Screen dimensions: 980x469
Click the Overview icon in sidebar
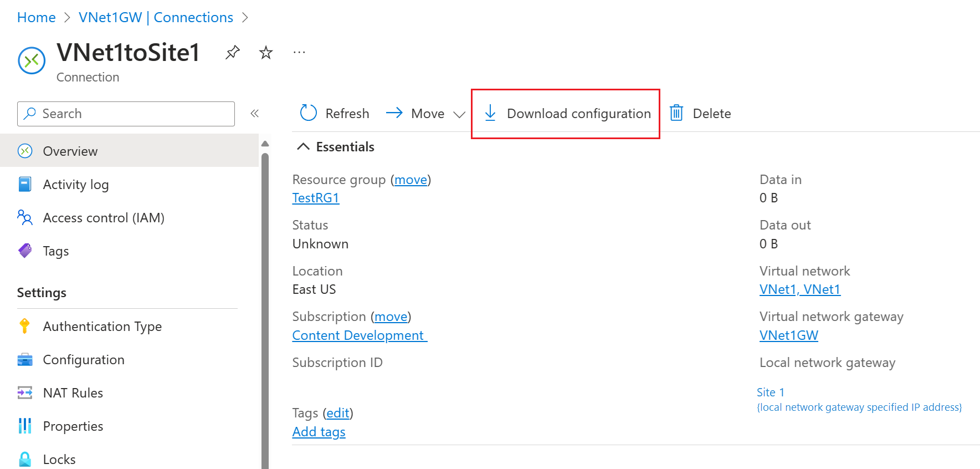click(25, 151)
